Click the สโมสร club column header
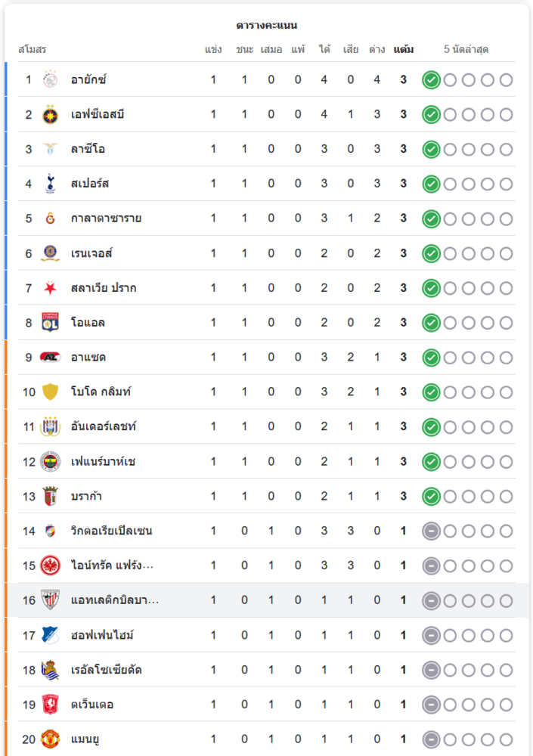 33,50
